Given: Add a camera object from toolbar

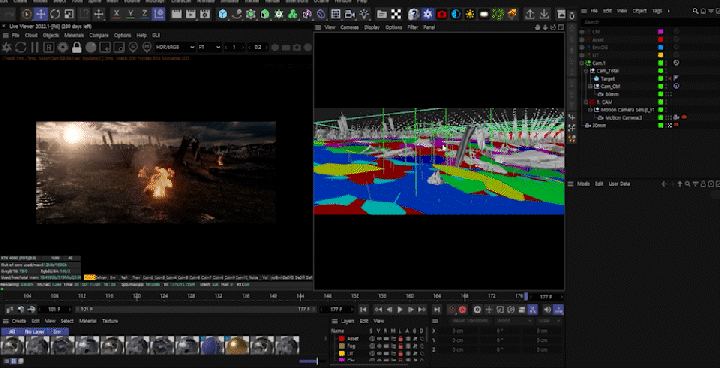Looking at the screenshot, I should coord(350,14).
